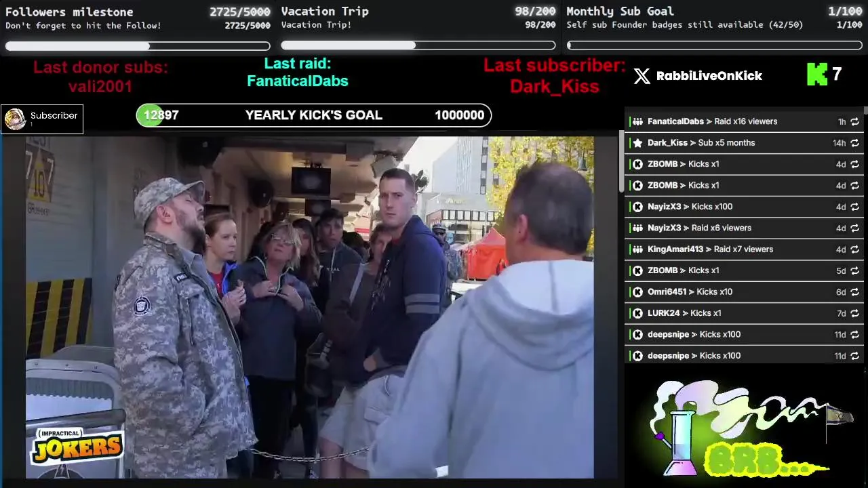Screen dimensions: 868x488
Task: Click the Followers milestone progress bar
Action: tap(138, 46)
